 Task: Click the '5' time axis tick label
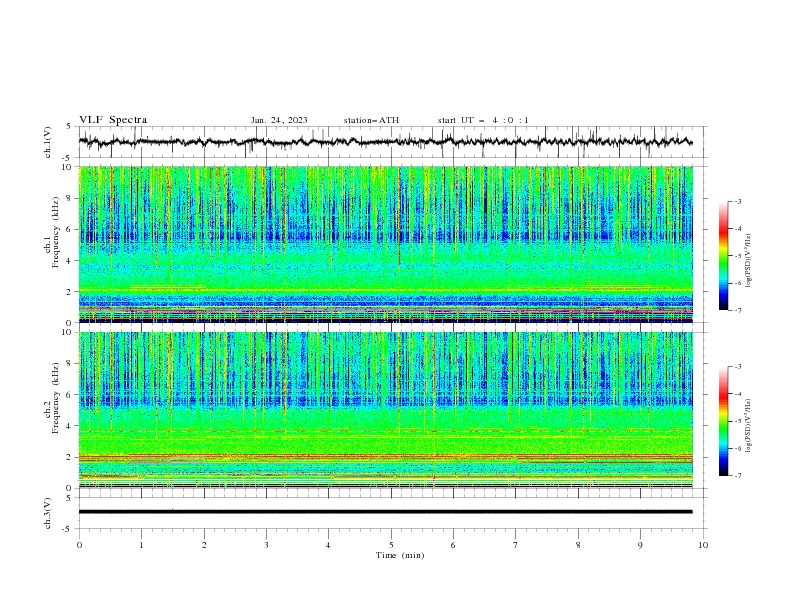[391, 545]
